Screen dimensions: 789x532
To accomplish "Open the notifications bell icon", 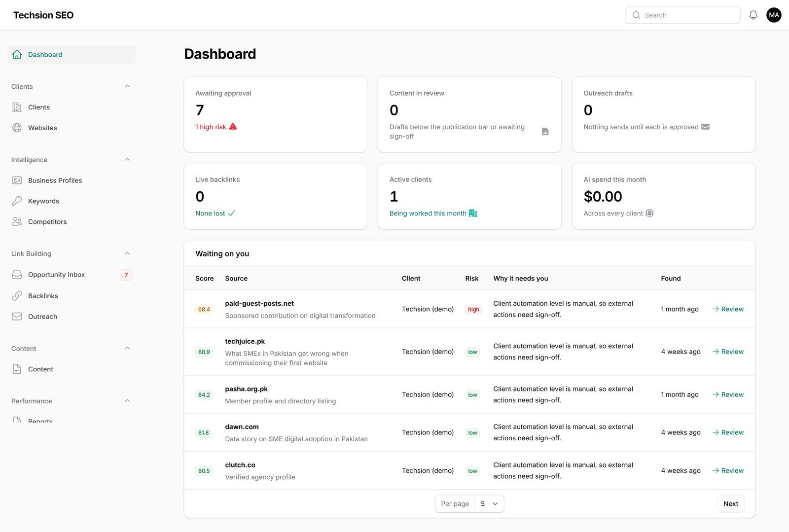I will [x=753, y=15].
